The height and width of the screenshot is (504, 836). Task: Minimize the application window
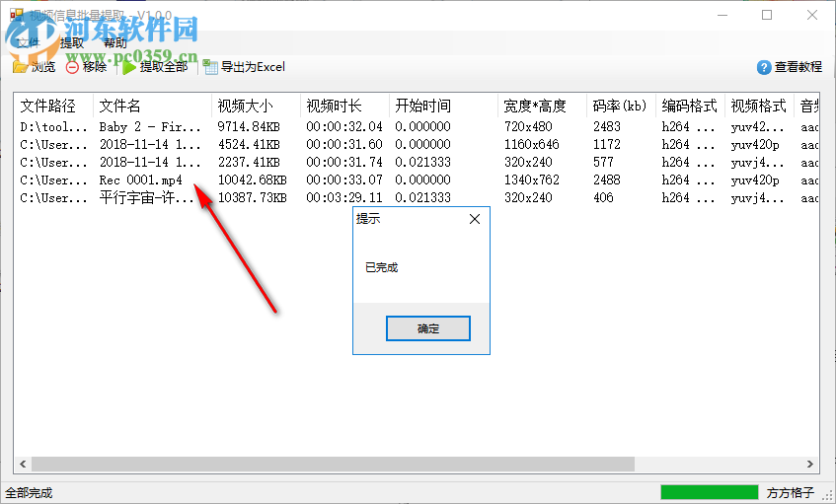pos(722,15)
